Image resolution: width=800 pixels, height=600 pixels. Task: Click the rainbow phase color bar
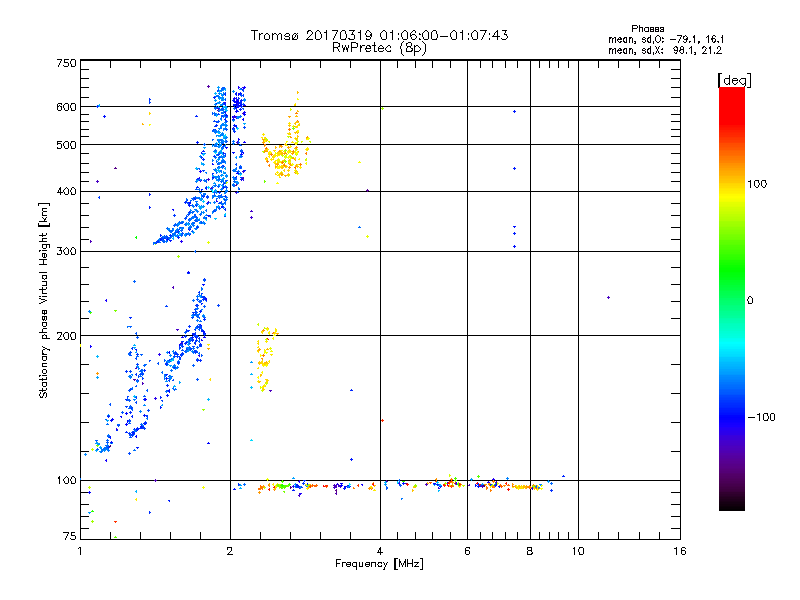[x=732, y=299]
